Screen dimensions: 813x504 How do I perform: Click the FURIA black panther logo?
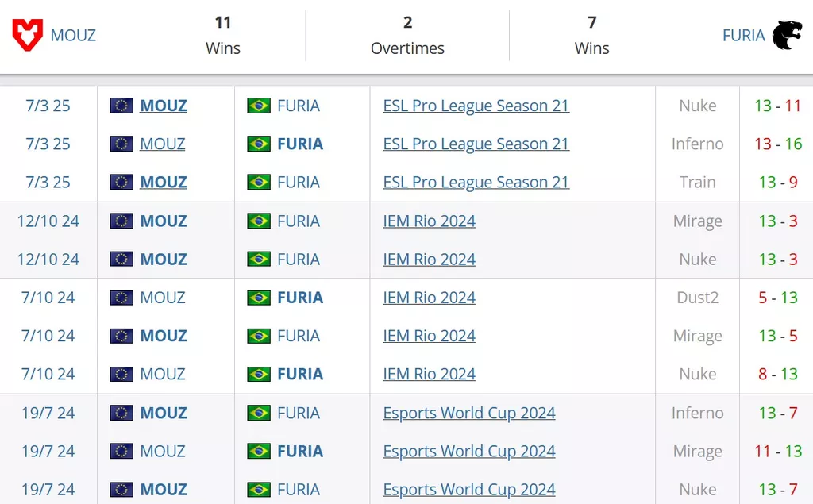(787, 35)
